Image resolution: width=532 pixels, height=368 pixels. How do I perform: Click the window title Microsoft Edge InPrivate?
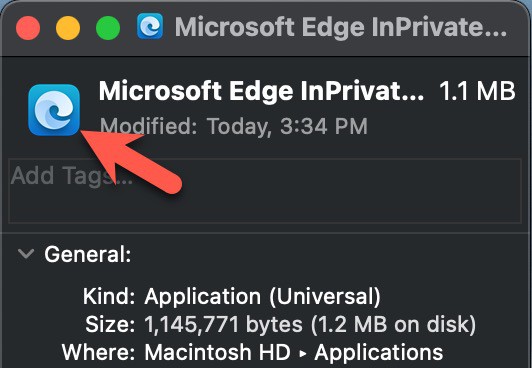[x=341, y=27]
